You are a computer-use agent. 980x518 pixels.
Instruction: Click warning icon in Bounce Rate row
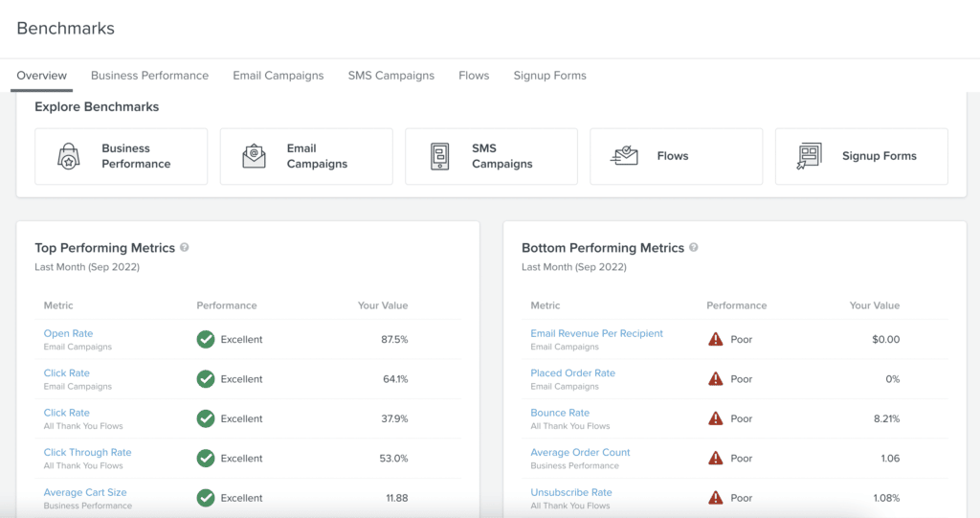716,418
